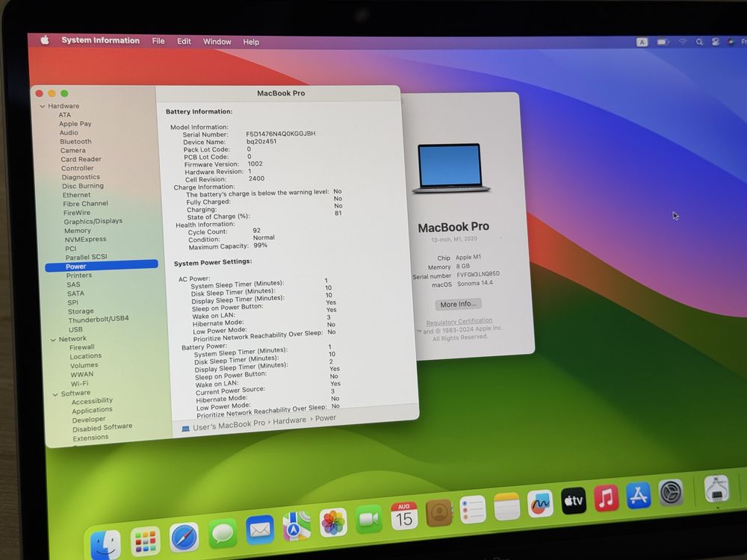Viewport: 747px width, 560px height.
Task: Open Freeform app in Dock
Action: [x=540, y=503]
